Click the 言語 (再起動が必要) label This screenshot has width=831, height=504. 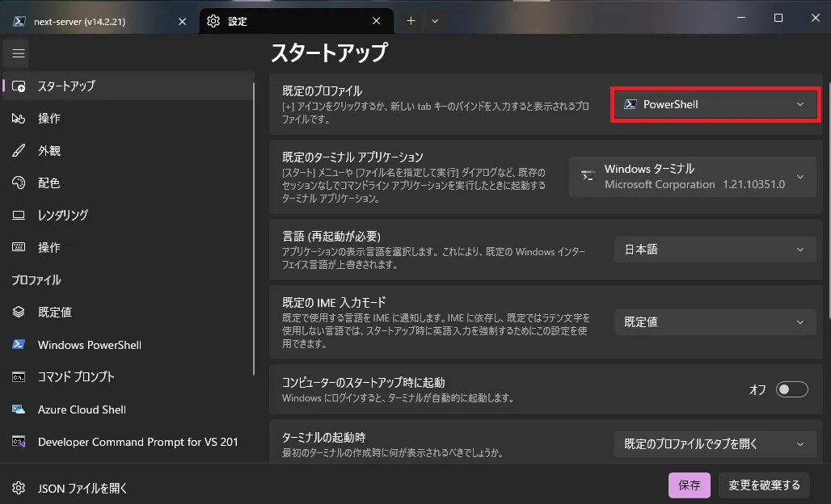[x=331, y=236]
